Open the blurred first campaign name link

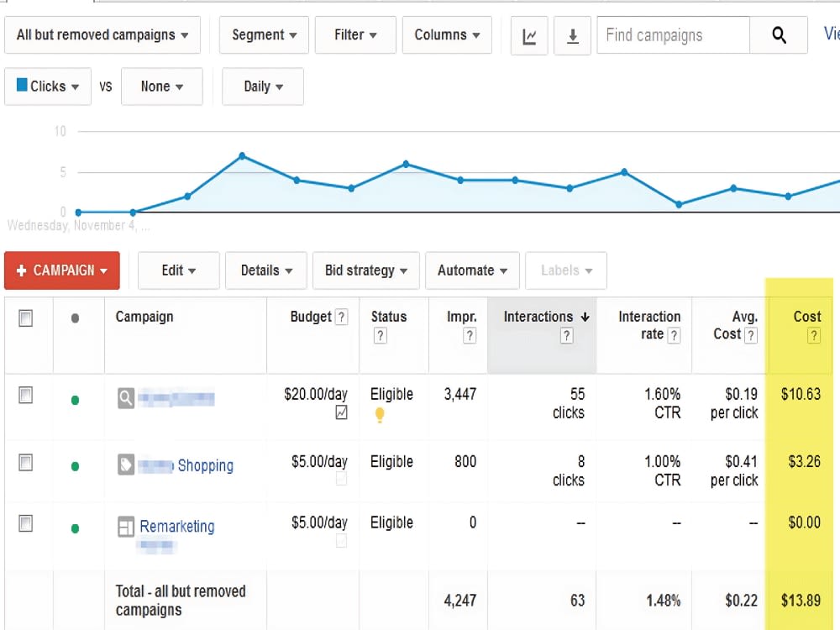pos(176,398)
